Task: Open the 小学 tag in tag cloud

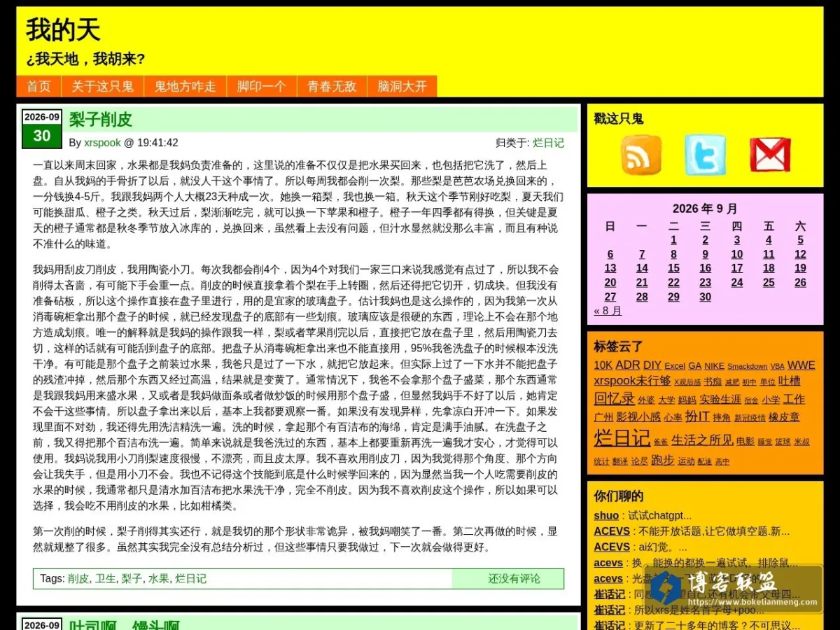Action: [x=771, y=400]
